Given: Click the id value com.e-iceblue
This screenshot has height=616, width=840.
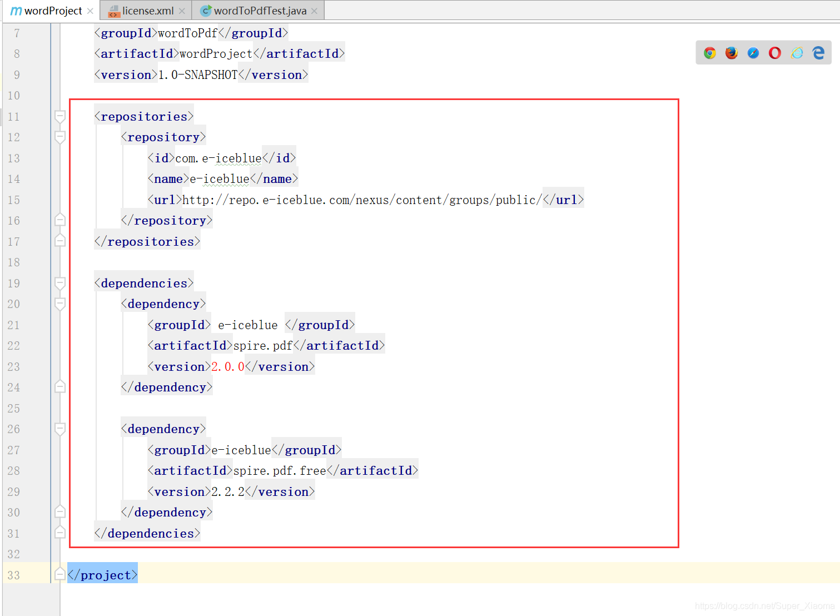Looking at the screenshot, I should coord(218,158).
